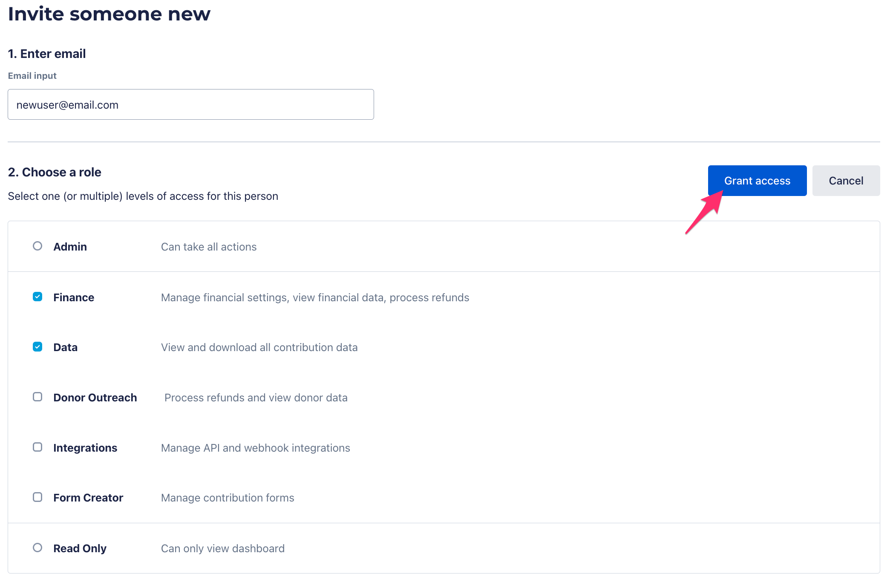Screen dimensions: 893x588
Task: Cancel the invitation
Action: pyautogui.click(x=846, y=181)
